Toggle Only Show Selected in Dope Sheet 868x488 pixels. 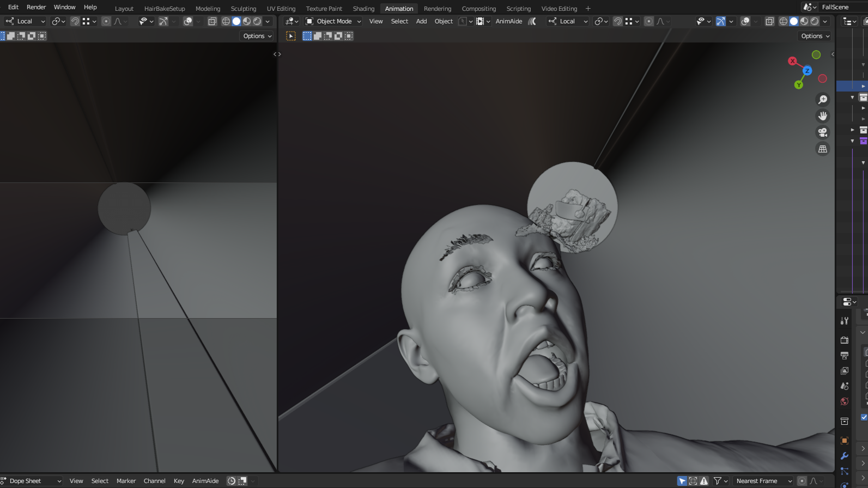tap(682, 481)
